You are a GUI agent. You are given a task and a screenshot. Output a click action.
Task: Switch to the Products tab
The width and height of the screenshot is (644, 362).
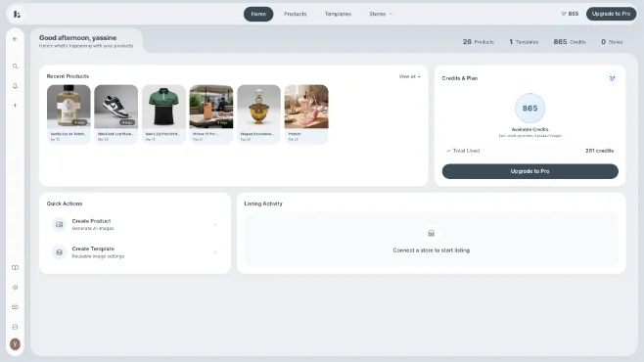[x=295, y=14]
